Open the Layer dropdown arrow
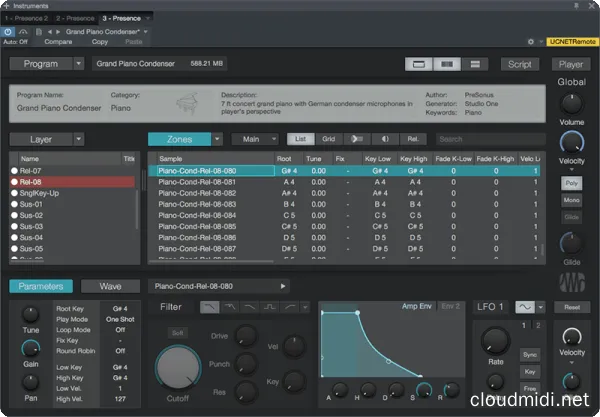 pos(78,139)
